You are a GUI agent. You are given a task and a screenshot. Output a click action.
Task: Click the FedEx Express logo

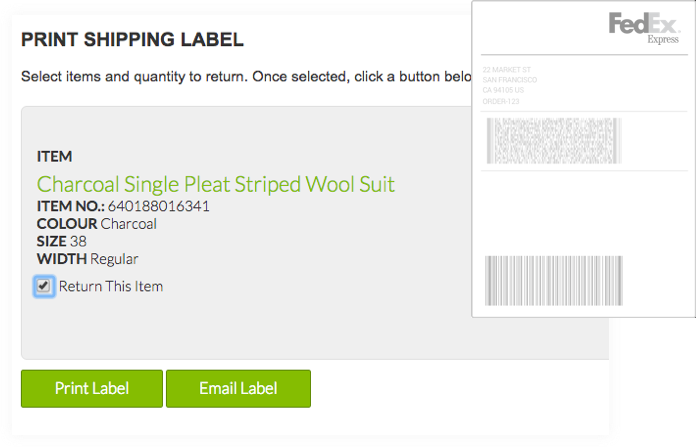(644, 28)
